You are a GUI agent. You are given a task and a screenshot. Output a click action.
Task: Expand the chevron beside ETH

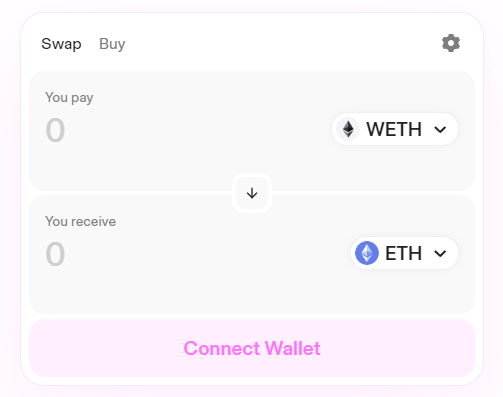[x=440, y=254]
